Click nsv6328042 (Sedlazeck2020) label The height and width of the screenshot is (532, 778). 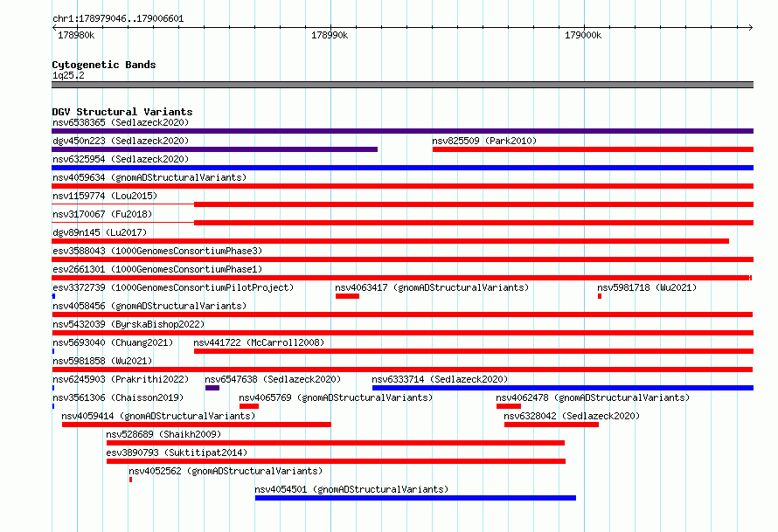(572, 416)
